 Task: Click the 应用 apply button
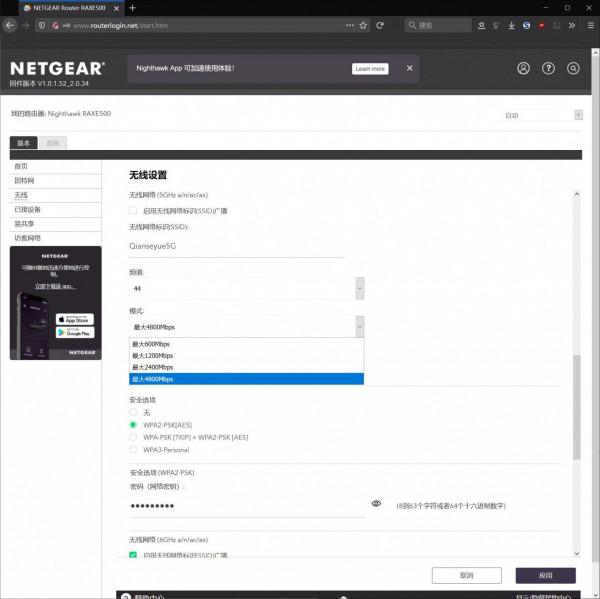(x=545, y=576)
